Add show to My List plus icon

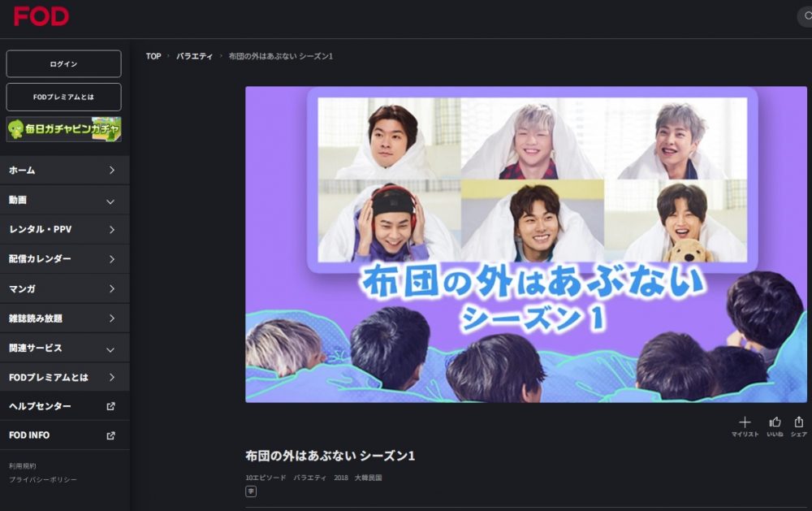tap(745, 422)
